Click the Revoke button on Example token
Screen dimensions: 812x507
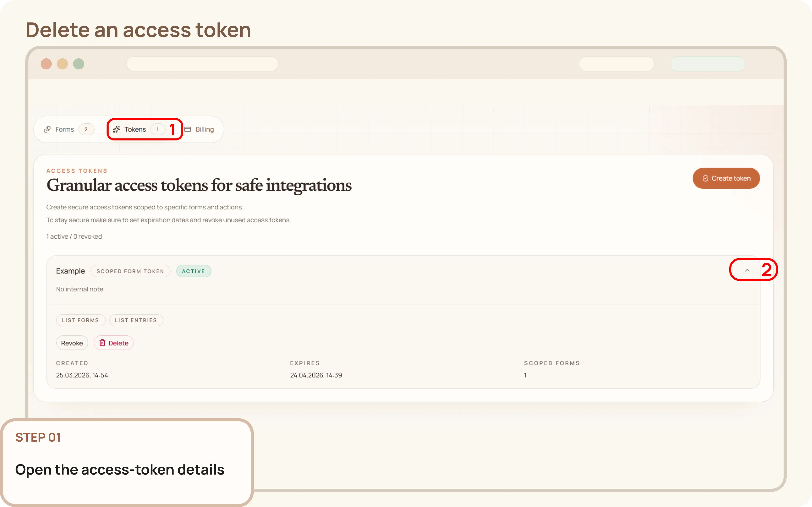pyautogui.click(x=72, y=343)
